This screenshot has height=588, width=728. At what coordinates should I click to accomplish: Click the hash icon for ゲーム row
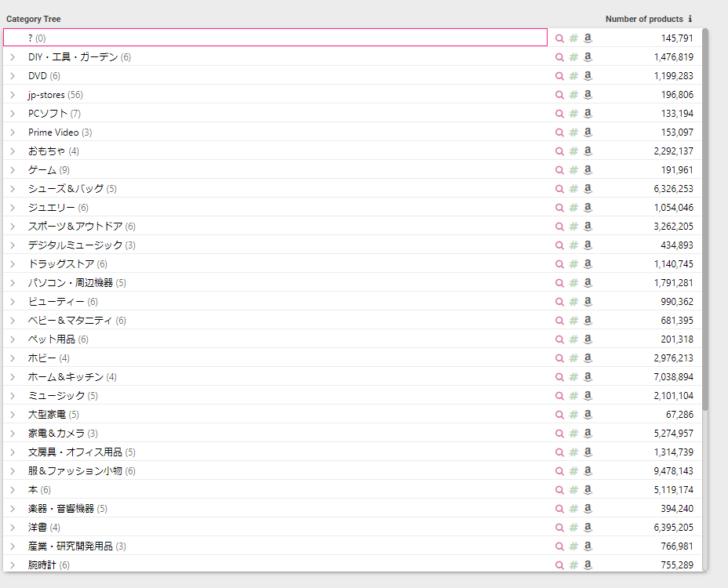[x=573, y=170]
